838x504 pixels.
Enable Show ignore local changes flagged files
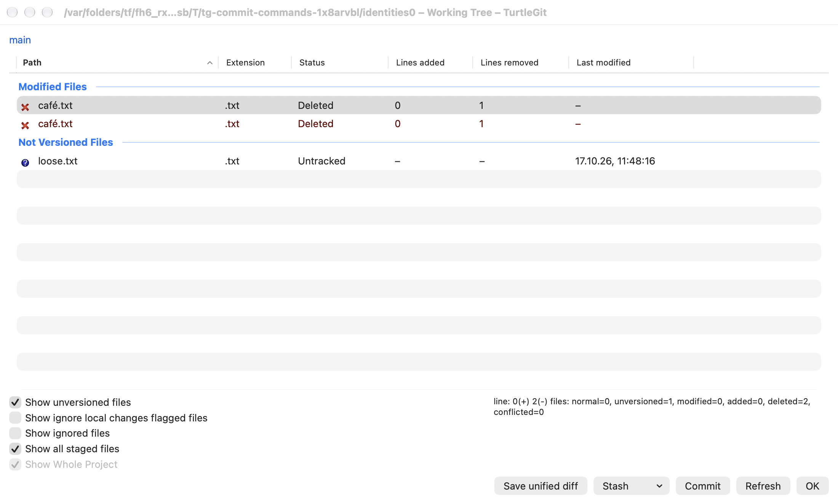(x=15, y=418)
